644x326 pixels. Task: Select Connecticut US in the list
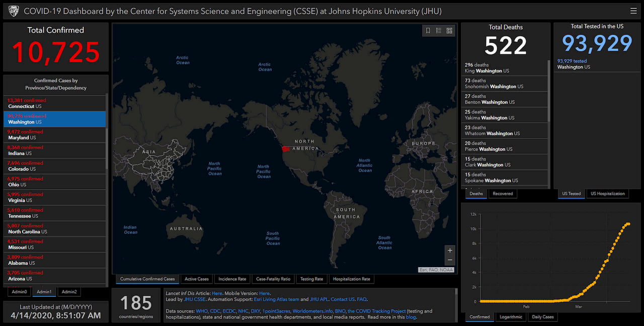[x=55, y=103]
